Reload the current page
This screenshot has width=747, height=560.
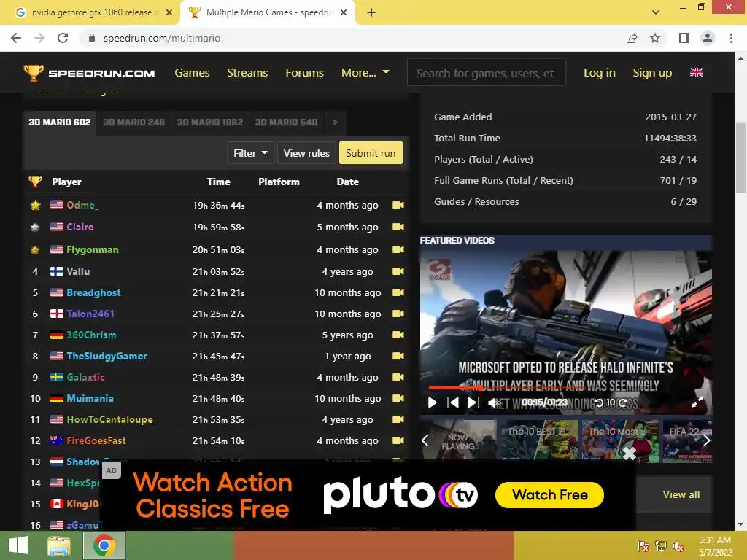63,38
